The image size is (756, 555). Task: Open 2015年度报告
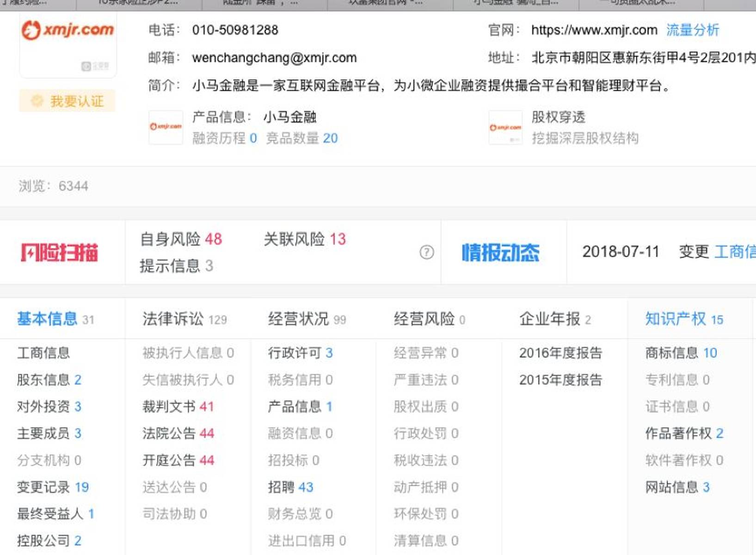[560, 380]
